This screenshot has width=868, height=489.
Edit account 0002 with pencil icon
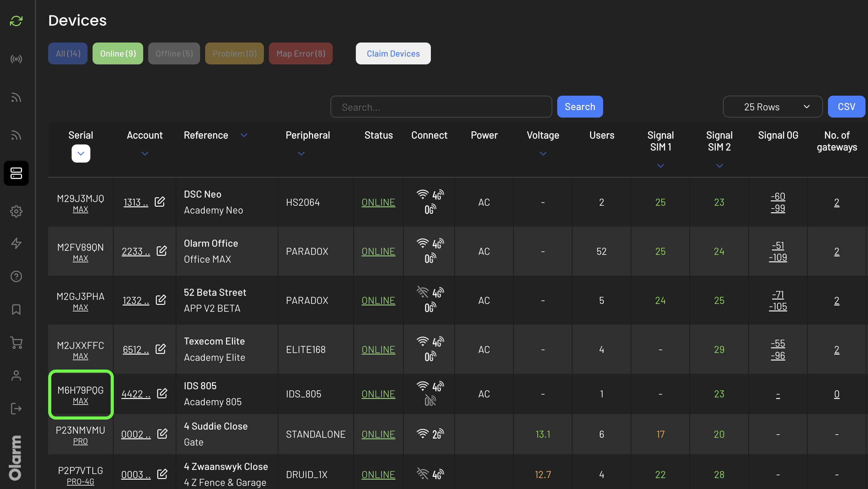point(162,434)
